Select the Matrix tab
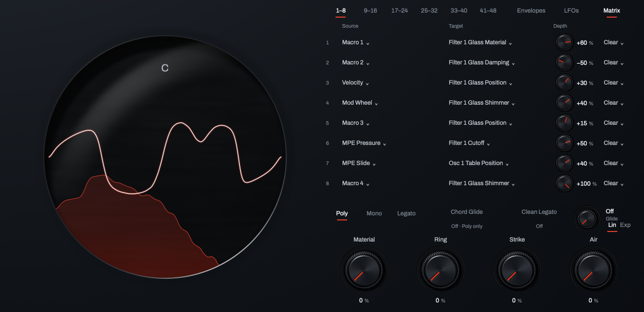The height and width of the screenshot is (312, 644). [x=612, y=11]
